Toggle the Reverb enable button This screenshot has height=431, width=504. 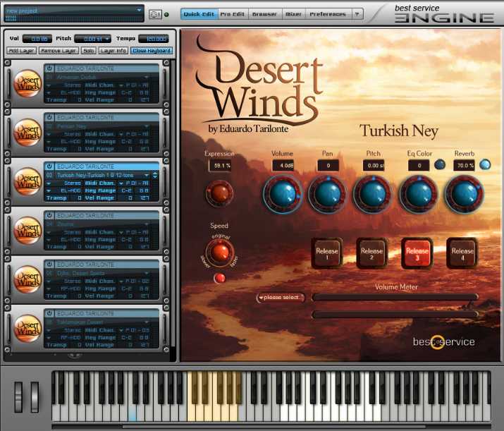pyautogui.click(x=485, y=164)
